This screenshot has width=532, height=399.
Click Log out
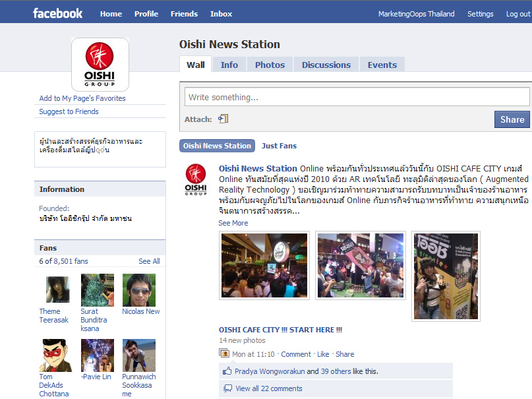[x=517, y=14]
